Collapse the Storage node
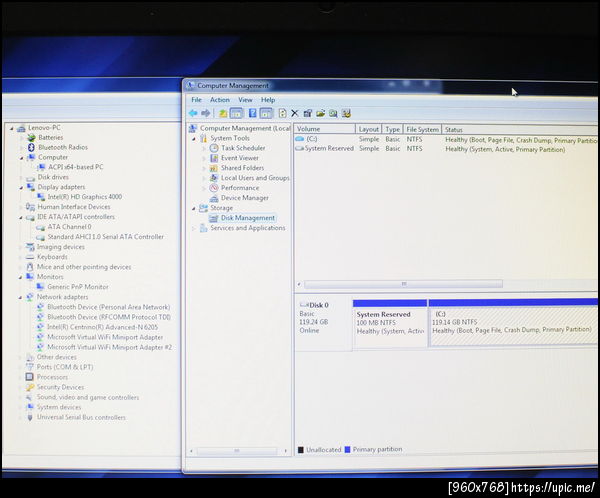The height and width of the screenshot is (498, 600). (x=194, y=209)
